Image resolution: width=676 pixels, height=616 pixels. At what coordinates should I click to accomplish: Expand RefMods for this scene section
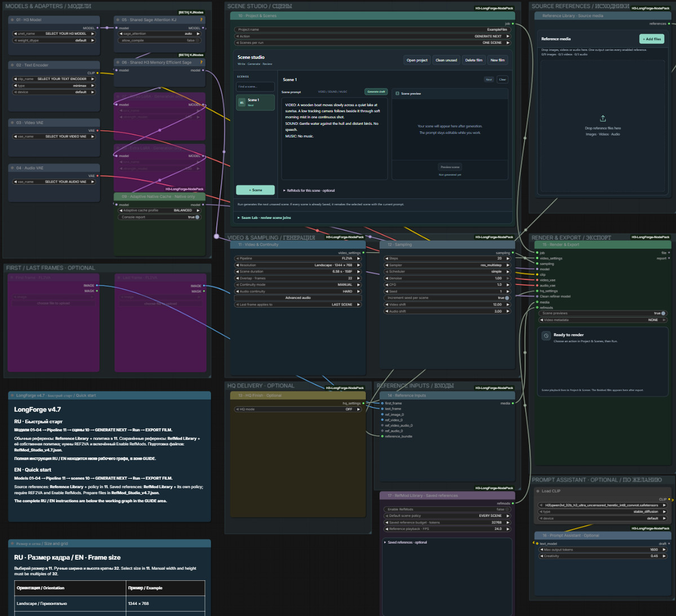tap(309, 190)
